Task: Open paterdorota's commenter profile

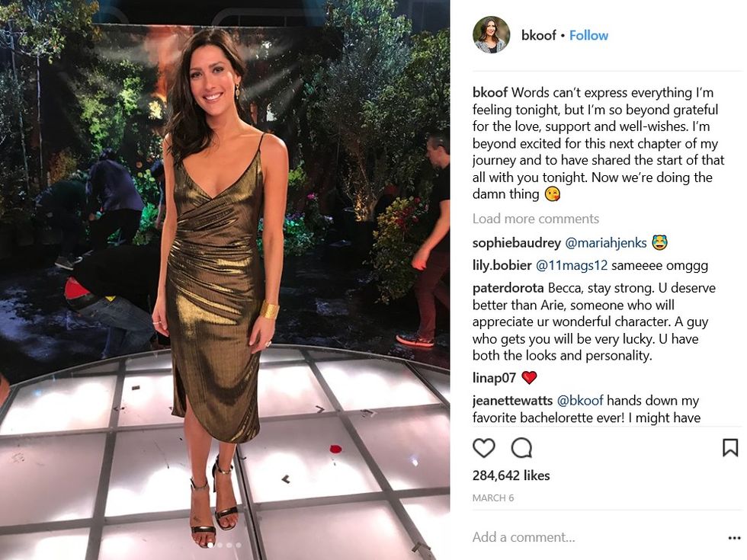Action: click(508, 288)
